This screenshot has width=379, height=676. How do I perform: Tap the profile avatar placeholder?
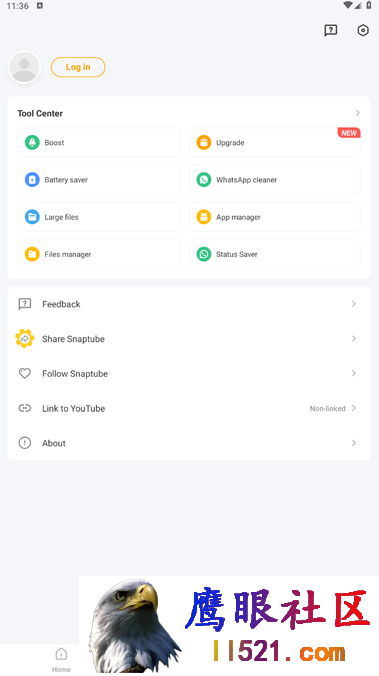pos(24,67)
